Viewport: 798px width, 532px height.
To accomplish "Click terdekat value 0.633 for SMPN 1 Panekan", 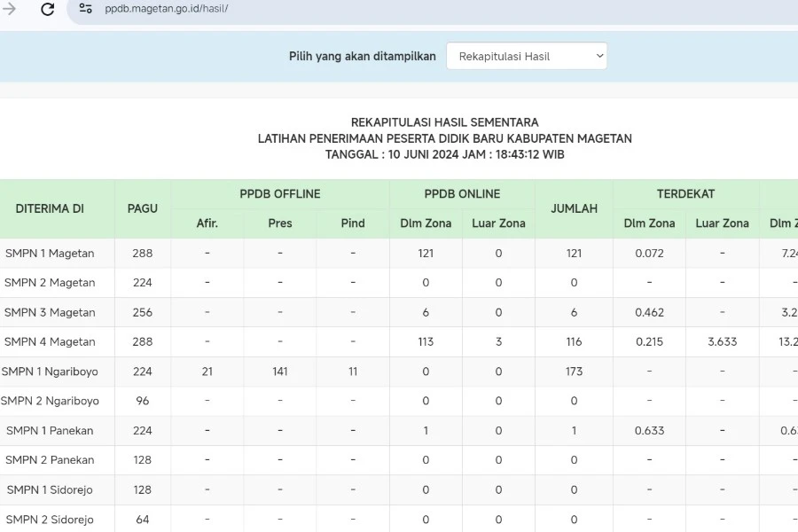I will (x=649, y=430).
